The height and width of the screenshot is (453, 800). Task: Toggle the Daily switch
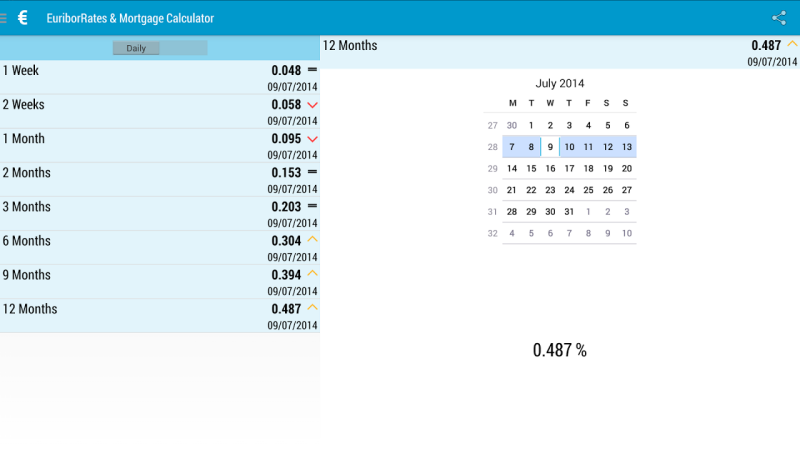160,48
